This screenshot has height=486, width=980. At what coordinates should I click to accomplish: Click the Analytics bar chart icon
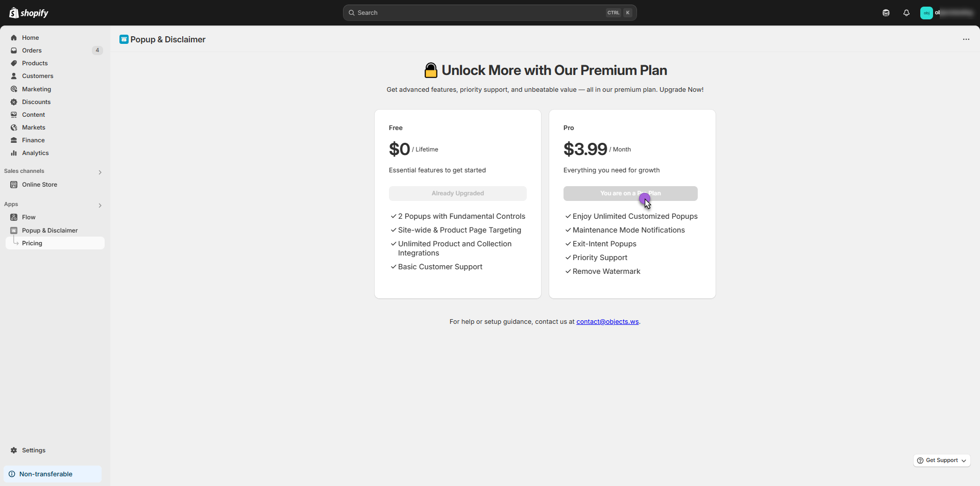(x=14, y=153)
